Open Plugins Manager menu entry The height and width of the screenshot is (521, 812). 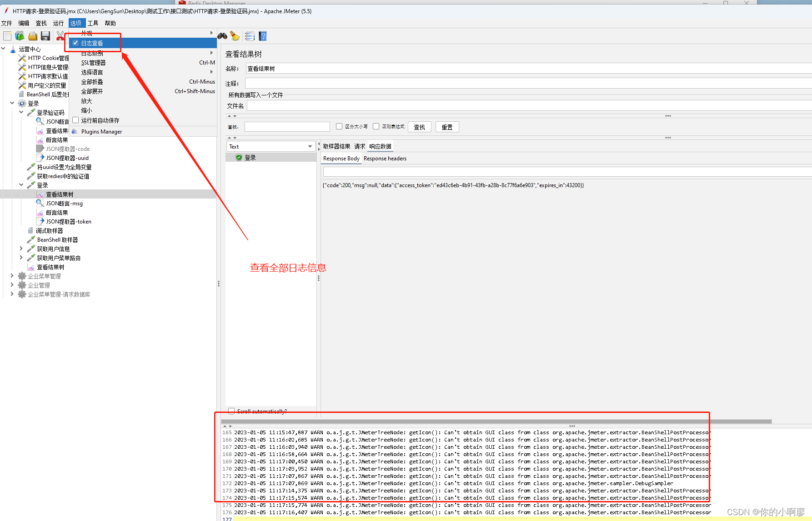point(143,132)
